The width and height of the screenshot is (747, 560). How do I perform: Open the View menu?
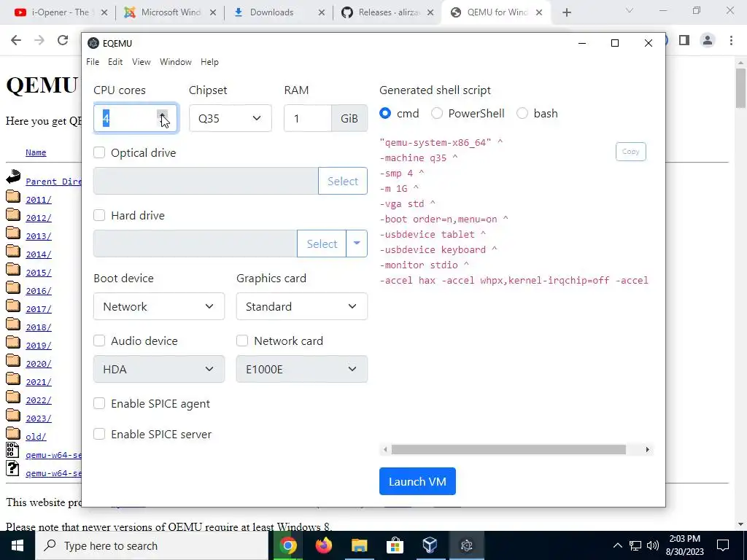tap(141, 62)
